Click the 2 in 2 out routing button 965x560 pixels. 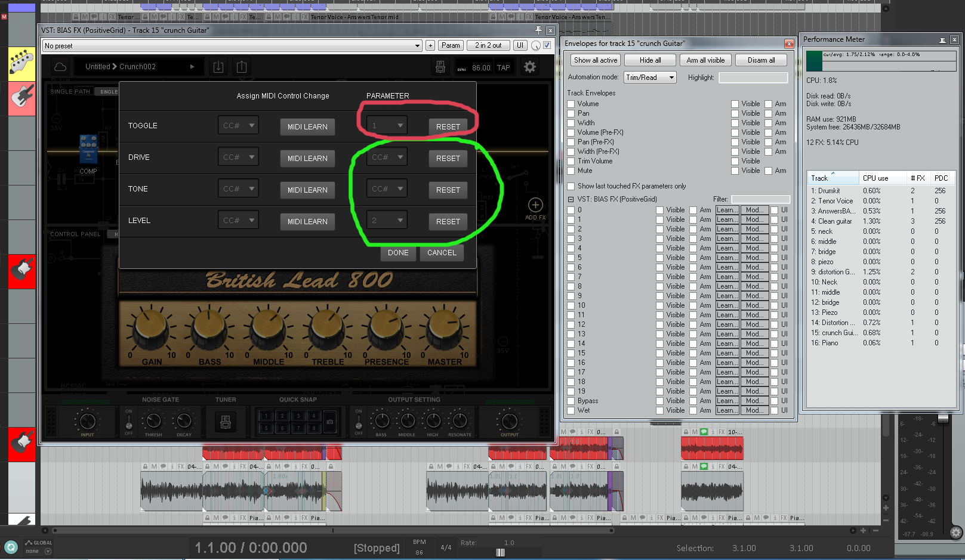click(x=488, y=45)
